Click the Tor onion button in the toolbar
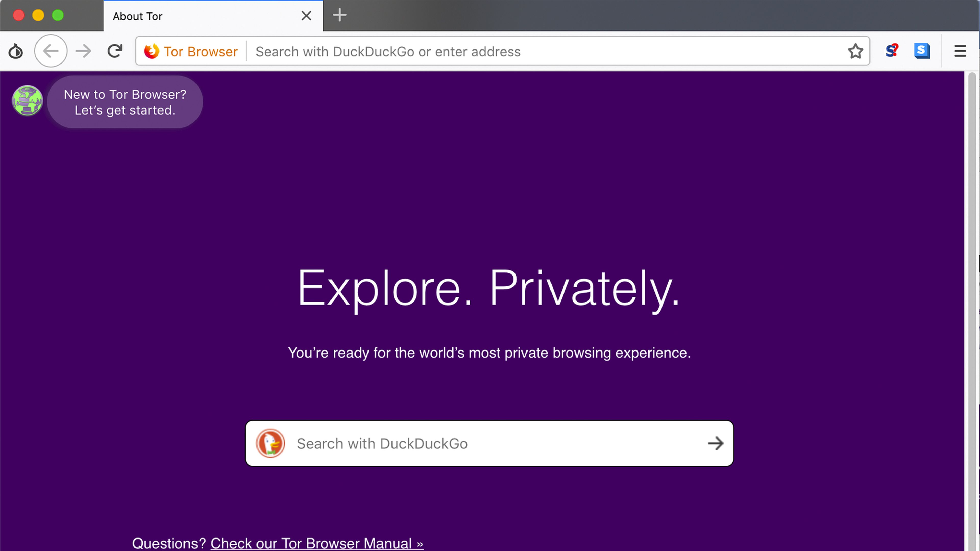The width and height of the screenshot is (980, 551). (16, 51)
